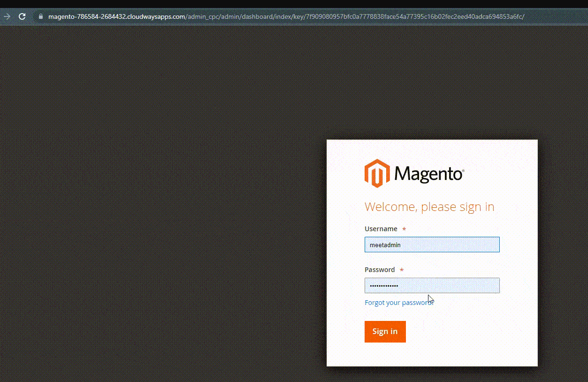Click the red asterisk beside Password
Screen dimensions: 588x382
click(402, 270)
